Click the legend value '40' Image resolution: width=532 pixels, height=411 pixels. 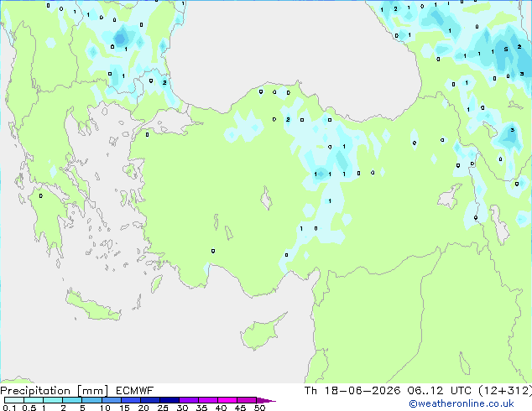[221, 408]
